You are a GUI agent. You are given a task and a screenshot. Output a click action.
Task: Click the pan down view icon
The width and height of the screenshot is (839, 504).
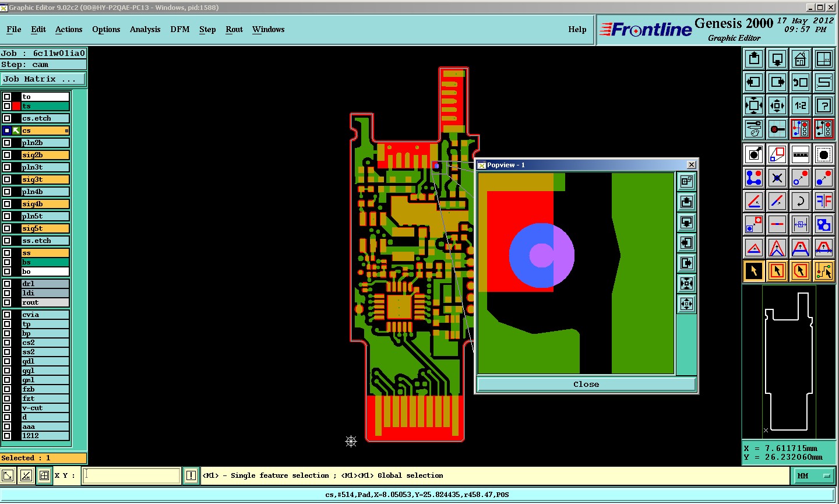(x=777, y=59)
